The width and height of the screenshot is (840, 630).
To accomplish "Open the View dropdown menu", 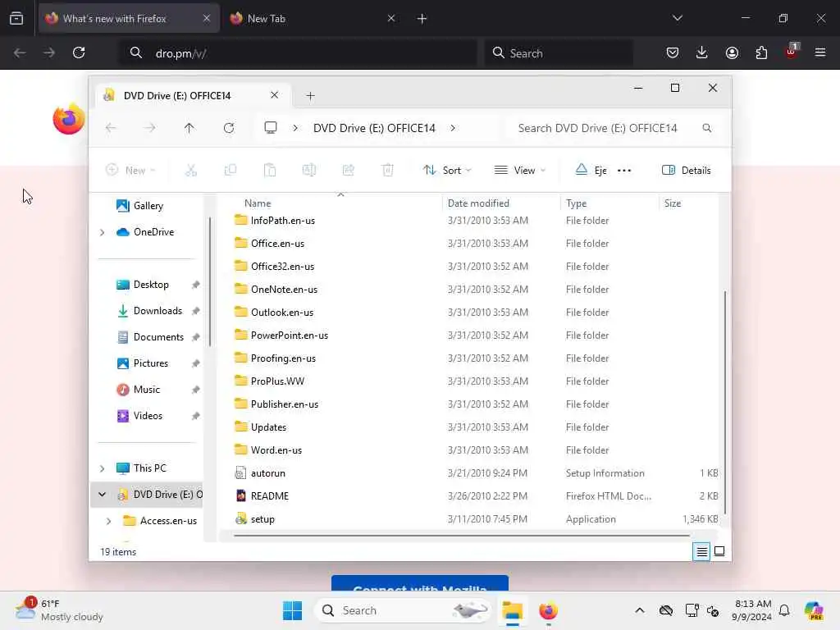I will tap(519, 171).
